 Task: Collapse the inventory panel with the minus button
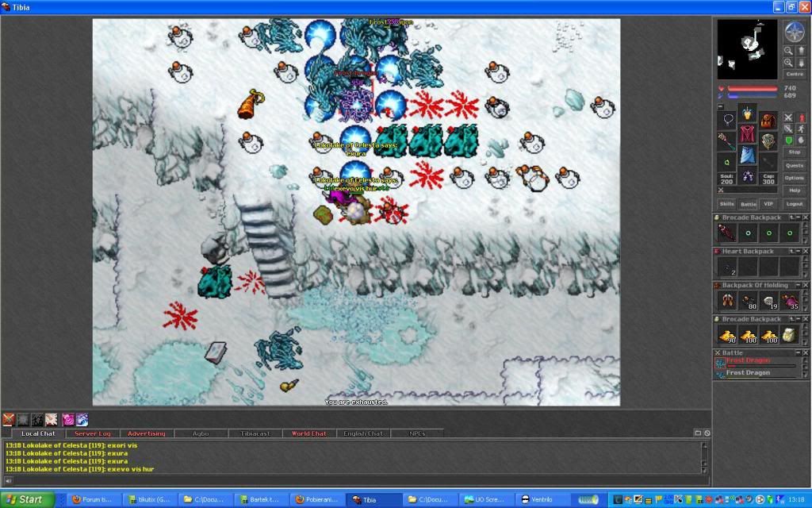point(720,106)
